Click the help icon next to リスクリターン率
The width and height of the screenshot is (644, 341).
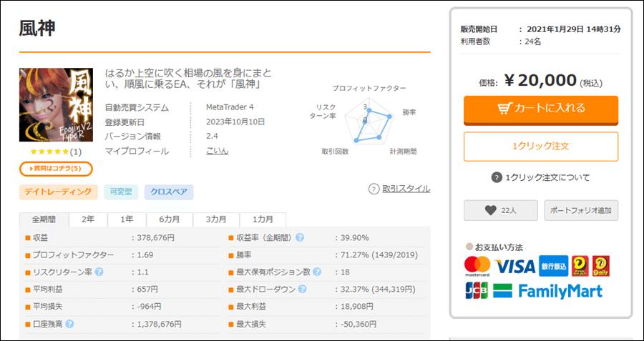pyautogui.click(x=99, y=272)
